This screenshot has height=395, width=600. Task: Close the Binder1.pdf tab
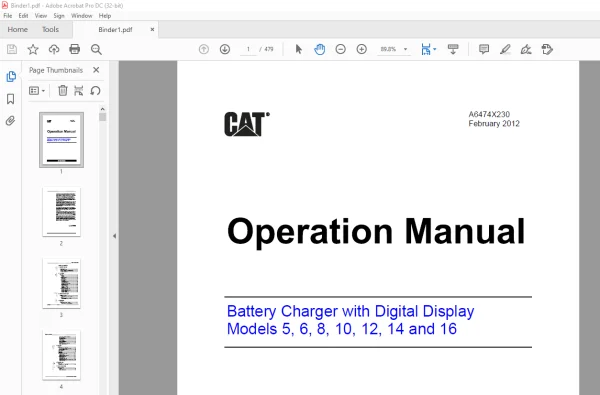tap(152, 29)
